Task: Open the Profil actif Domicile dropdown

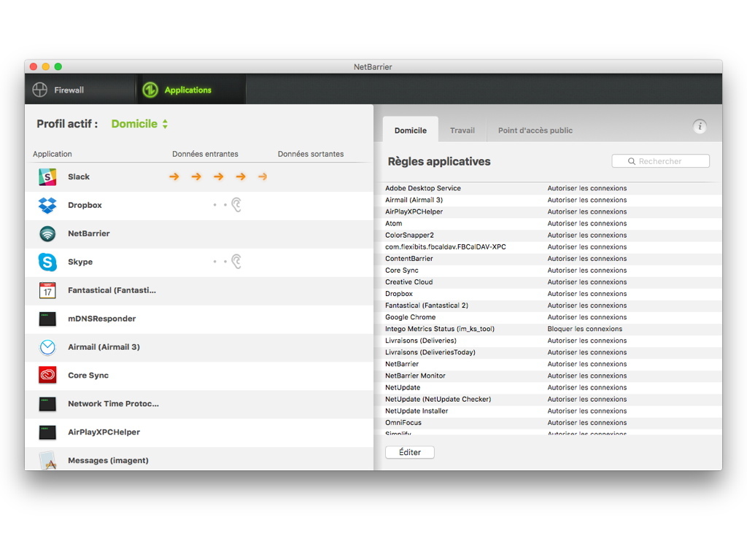Action: 139,124
